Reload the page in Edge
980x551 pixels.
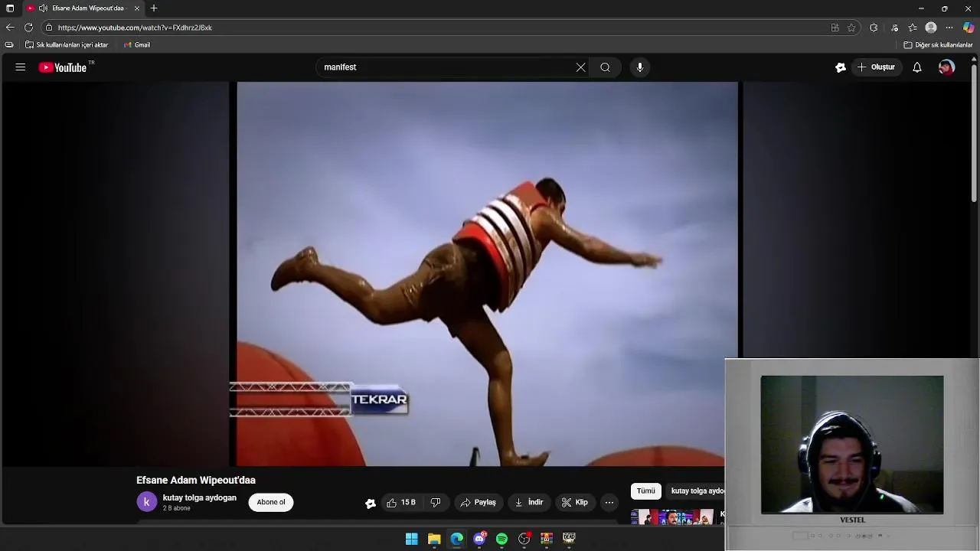pos(28,28)
